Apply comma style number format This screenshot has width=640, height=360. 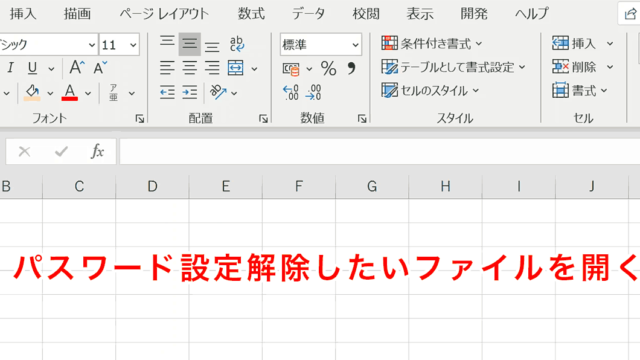tap(351, 68)
